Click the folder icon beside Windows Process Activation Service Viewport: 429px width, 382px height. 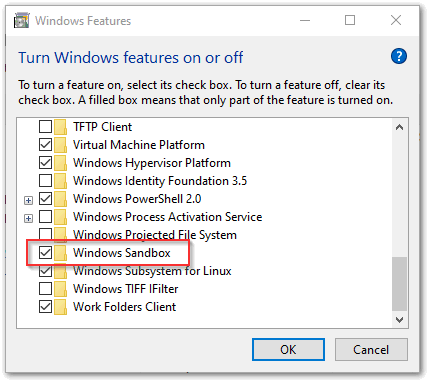[x=60, y=217]
